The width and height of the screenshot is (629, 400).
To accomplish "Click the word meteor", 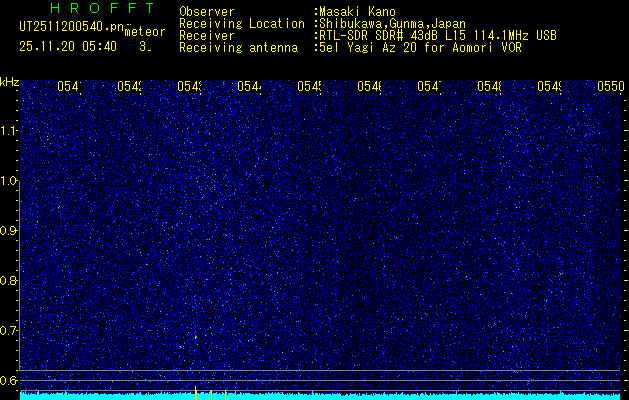I will 145,32.
